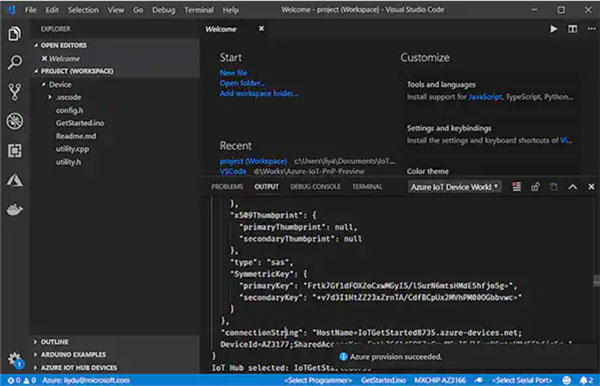This screenshot has width=600, height=386.
Task: Open the Edit menu
Action: click(x=52, y=10)
